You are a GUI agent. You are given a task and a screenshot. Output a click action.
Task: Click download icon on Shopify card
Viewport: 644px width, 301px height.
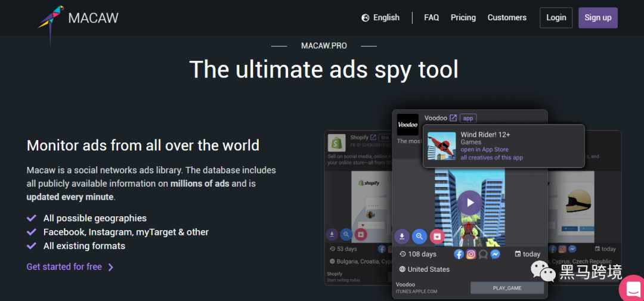click(332, 234)
